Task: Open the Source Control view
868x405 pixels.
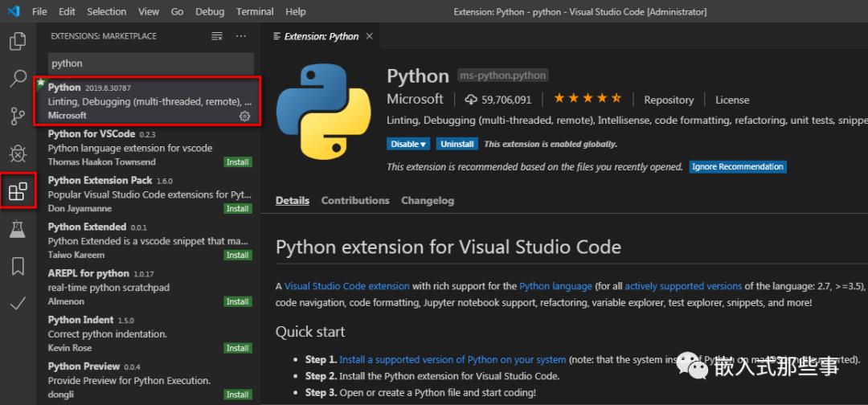Action: click(18, 116)
